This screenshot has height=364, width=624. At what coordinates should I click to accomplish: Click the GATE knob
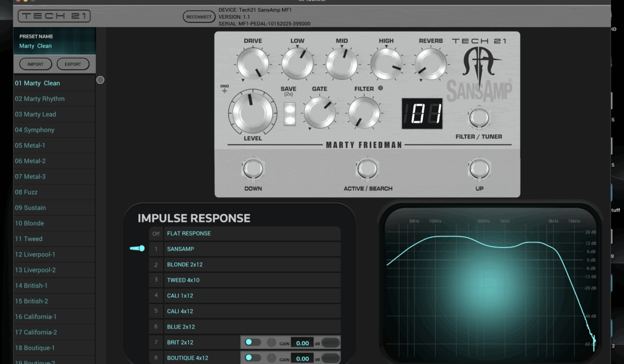tap(319, 112)
